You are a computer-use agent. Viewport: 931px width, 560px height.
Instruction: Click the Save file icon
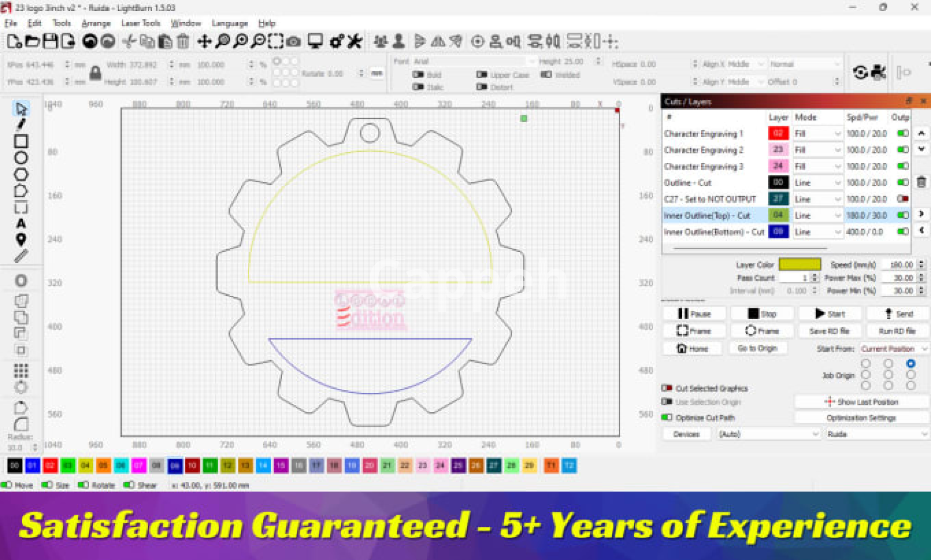point(50,42)
